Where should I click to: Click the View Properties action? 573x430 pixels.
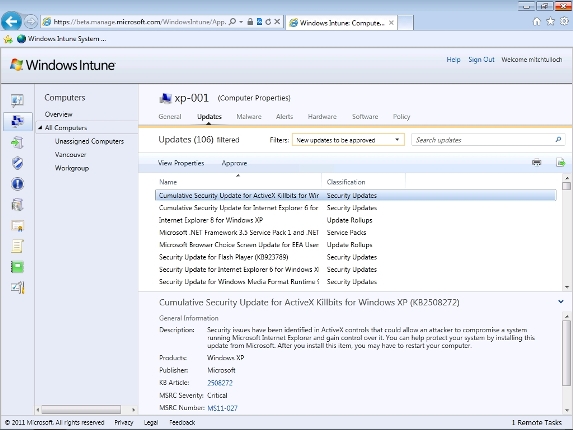coord(181,163)
